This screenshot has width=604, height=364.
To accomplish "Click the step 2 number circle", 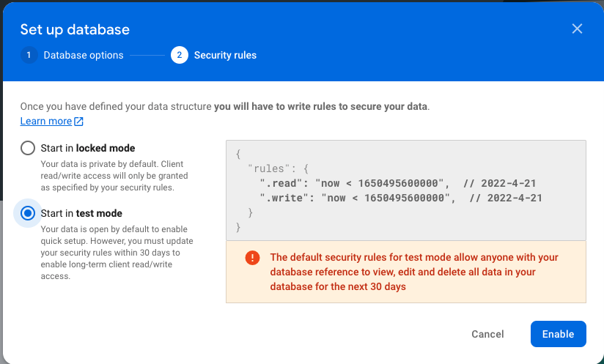I will point(180,55).
